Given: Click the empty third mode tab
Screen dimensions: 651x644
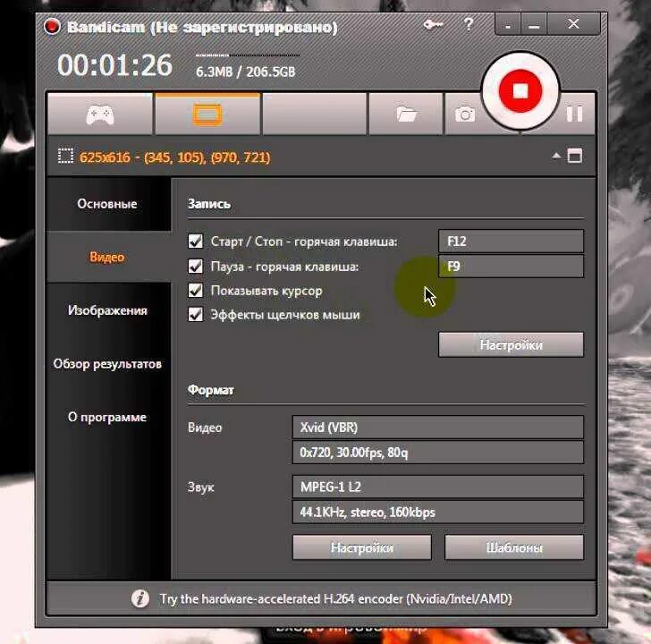Looking at the screenshot, I should 315,114.
